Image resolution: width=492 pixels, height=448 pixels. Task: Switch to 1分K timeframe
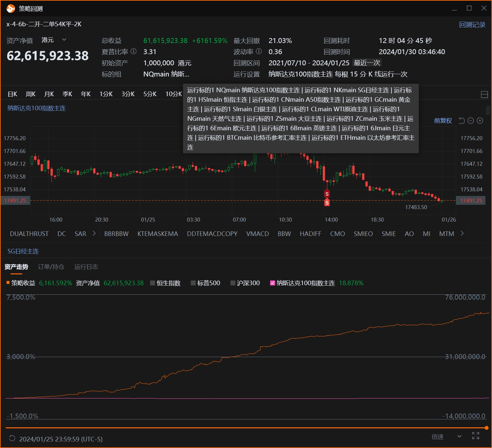click(106, 94)
